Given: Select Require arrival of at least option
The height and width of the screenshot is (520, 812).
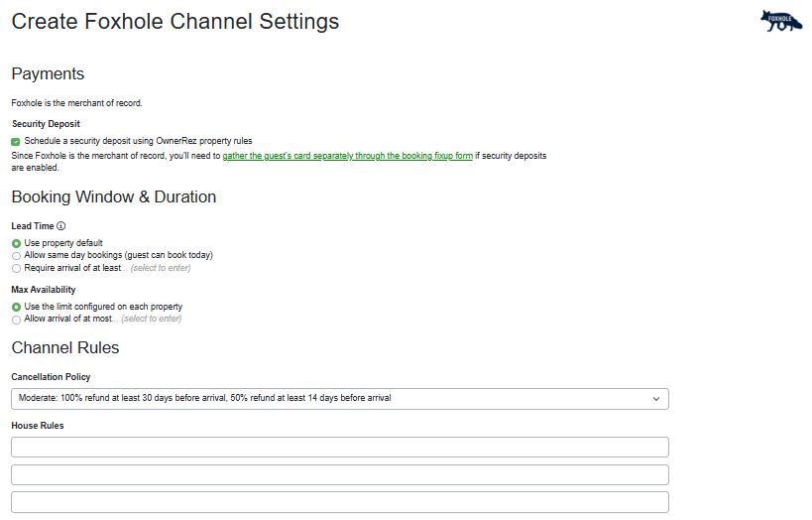Looking at the screenshot, I should [x=16, y=269].
